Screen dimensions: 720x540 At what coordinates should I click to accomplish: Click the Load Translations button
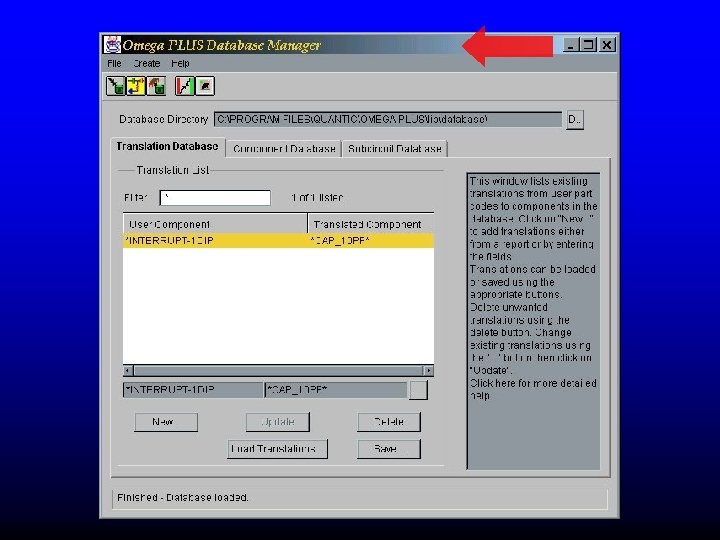[x=277, y=449]
